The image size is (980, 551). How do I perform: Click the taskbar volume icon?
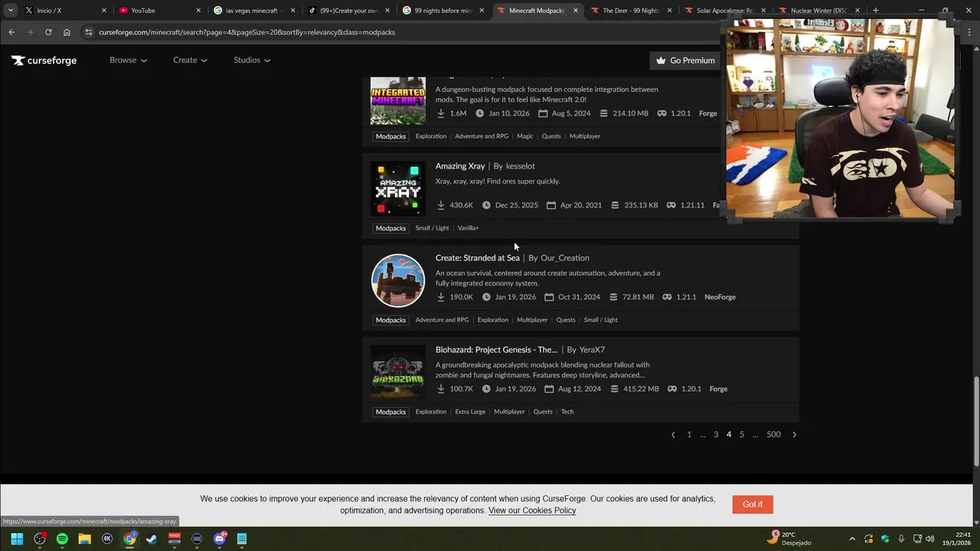[929, 539]
